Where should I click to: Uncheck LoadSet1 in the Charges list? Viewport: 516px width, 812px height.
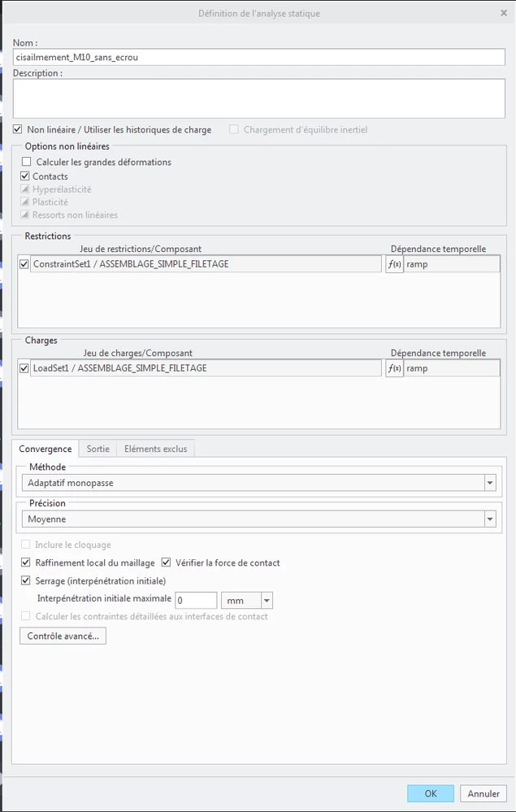click(x=24, y=367)
